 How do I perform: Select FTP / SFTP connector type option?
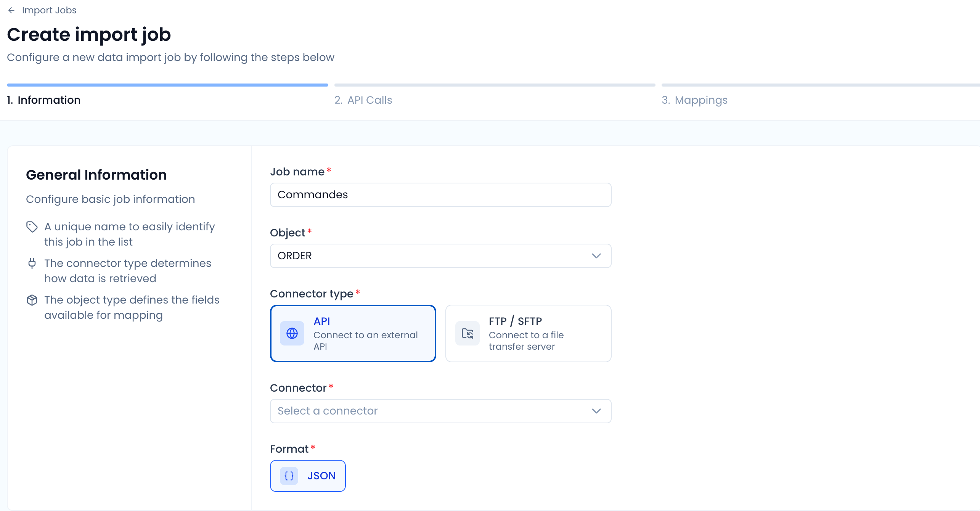click(x=528, y=333)
